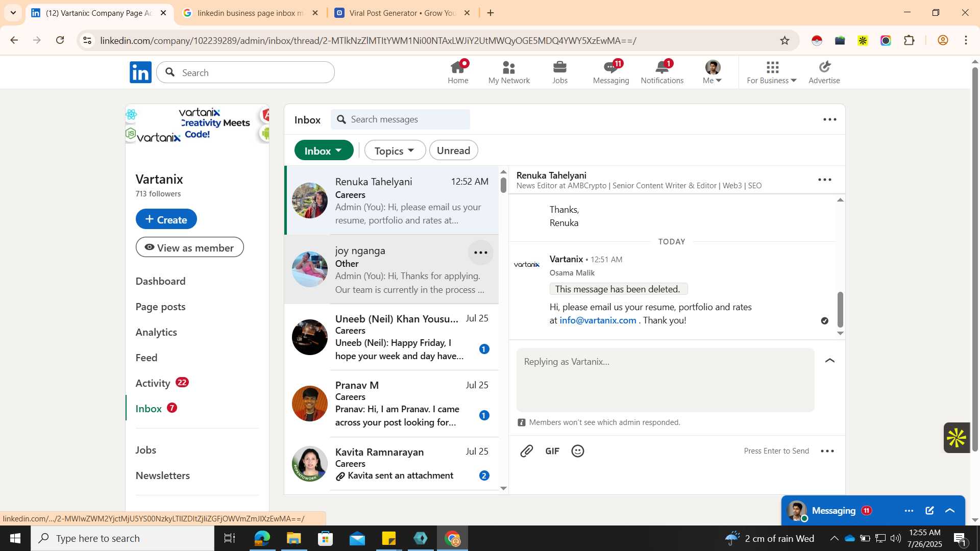Open Notifications bell icon
This screenshot has width=980, height=551.
click(662, 72)
